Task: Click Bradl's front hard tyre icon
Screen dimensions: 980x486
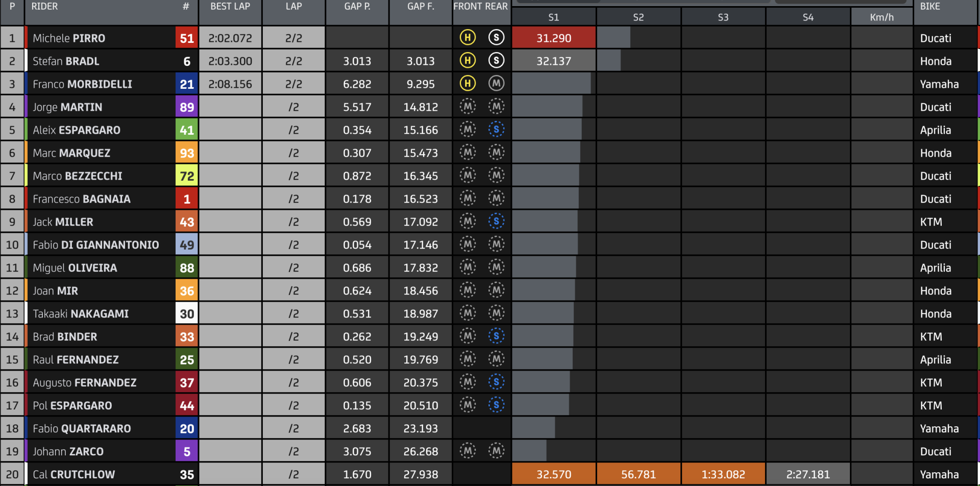Action: [468, 61]
